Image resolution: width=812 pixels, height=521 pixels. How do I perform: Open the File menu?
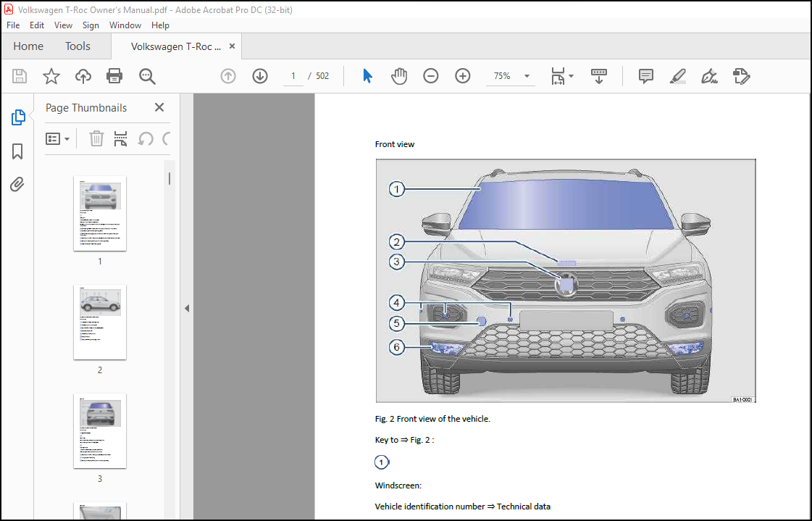pos(13,25)
